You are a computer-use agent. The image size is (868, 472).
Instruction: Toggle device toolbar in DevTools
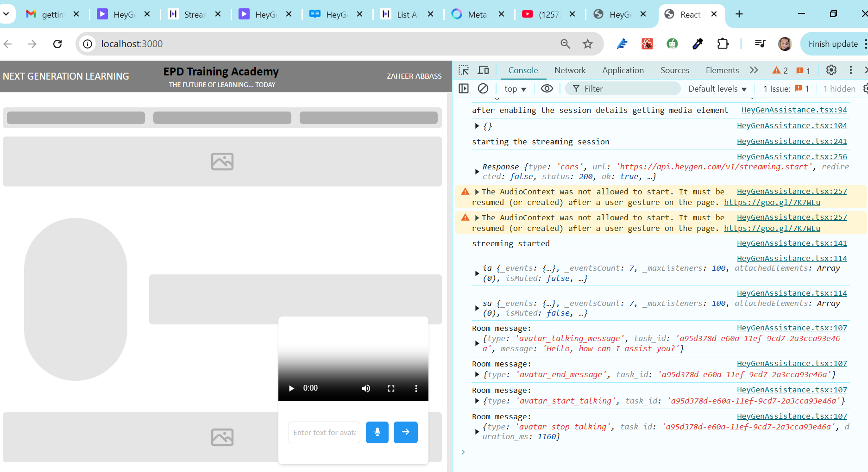(x=483, y=70)
